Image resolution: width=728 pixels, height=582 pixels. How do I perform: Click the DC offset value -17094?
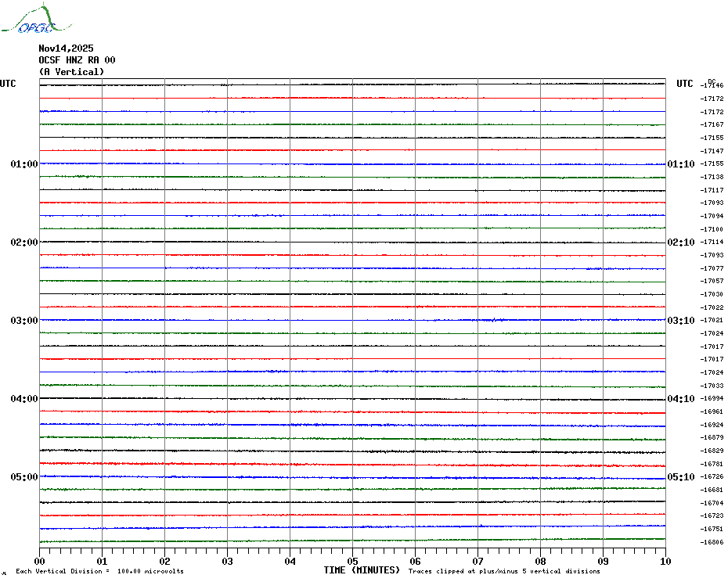(712, 216)
